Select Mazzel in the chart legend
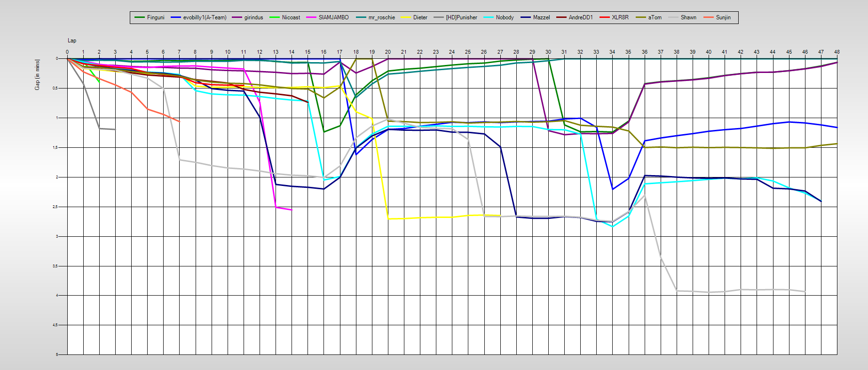Screen dimensions: 868x370 point(541,17)
